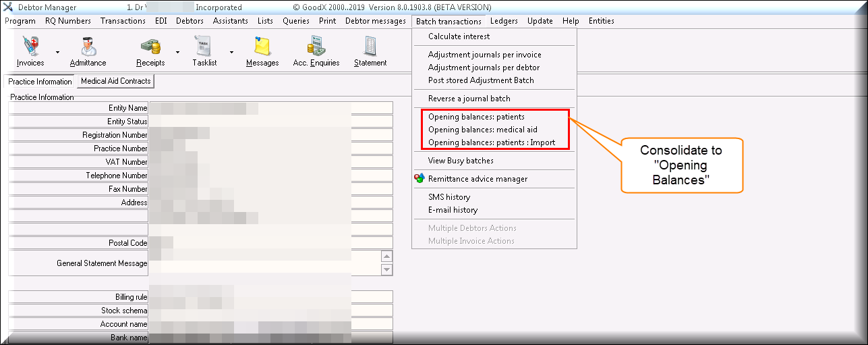The image size is (868, 345).
Task: Open the Print menu
Action: (327, 21)
